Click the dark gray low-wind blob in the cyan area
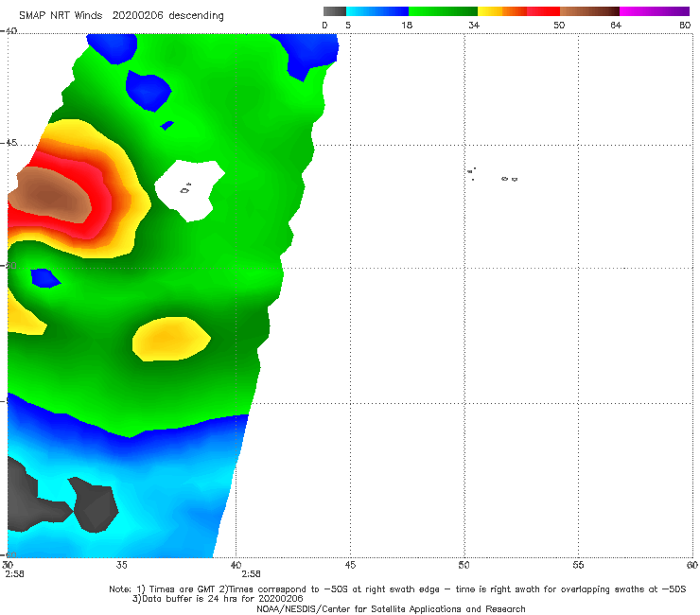The image size is (700, 615). click(96, 504)
